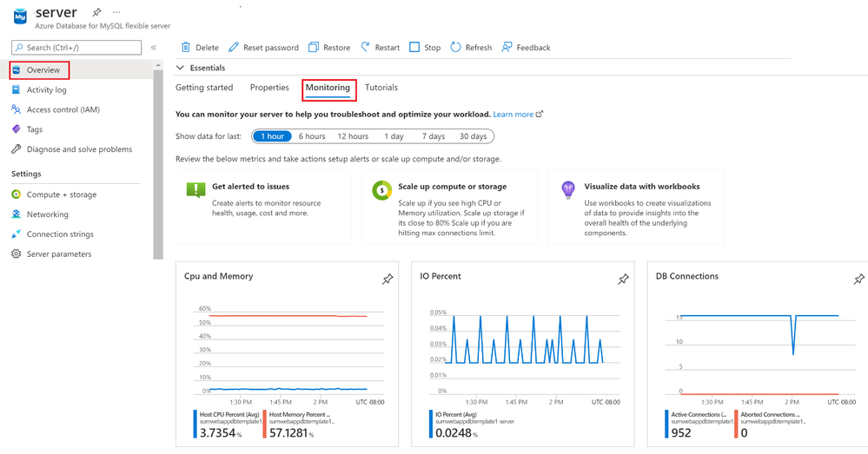Select the 6 hours time range
This screenshot has height=454, width=868.
[312, 136]
